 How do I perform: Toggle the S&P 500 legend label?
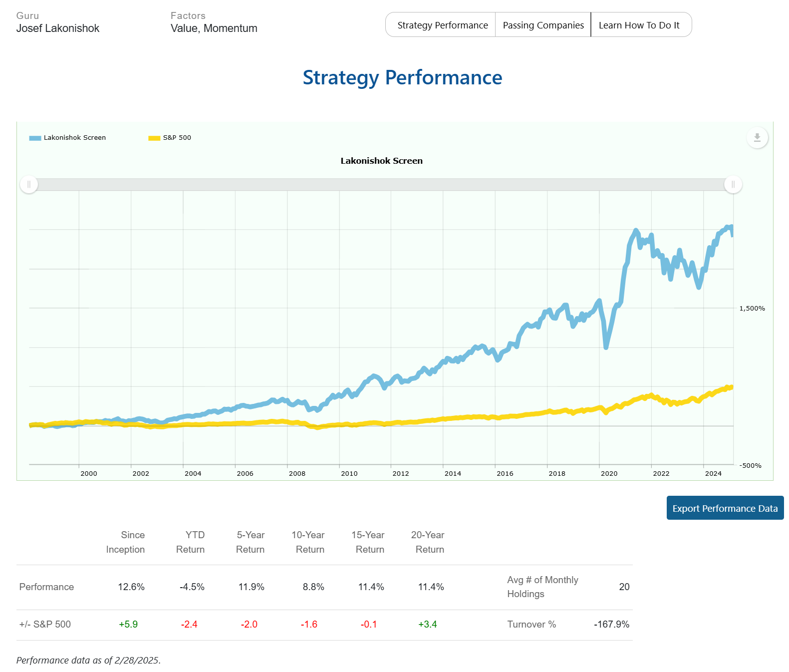click(177, 138)
